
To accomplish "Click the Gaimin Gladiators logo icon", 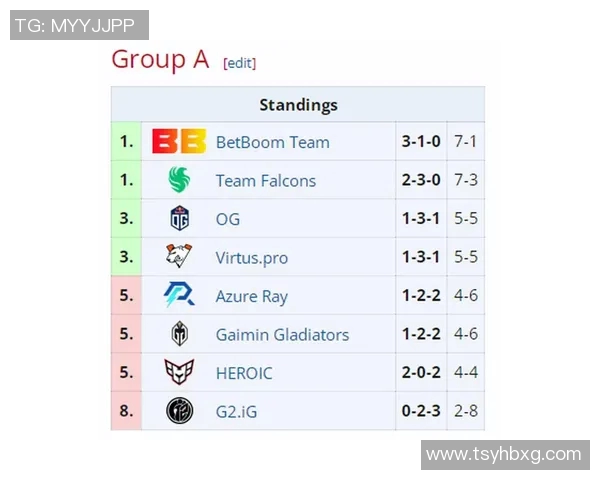I will point(179,335).
